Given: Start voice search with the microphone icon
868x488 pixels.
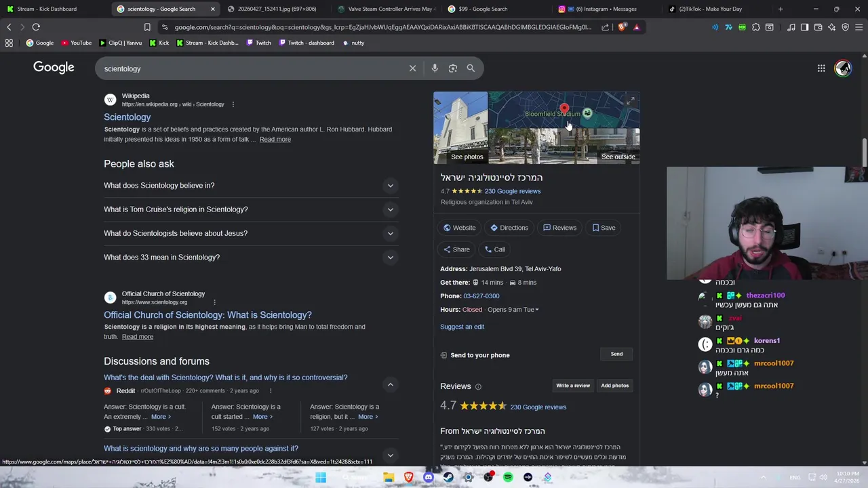Looking at the screenshot, I should [435, 68].
